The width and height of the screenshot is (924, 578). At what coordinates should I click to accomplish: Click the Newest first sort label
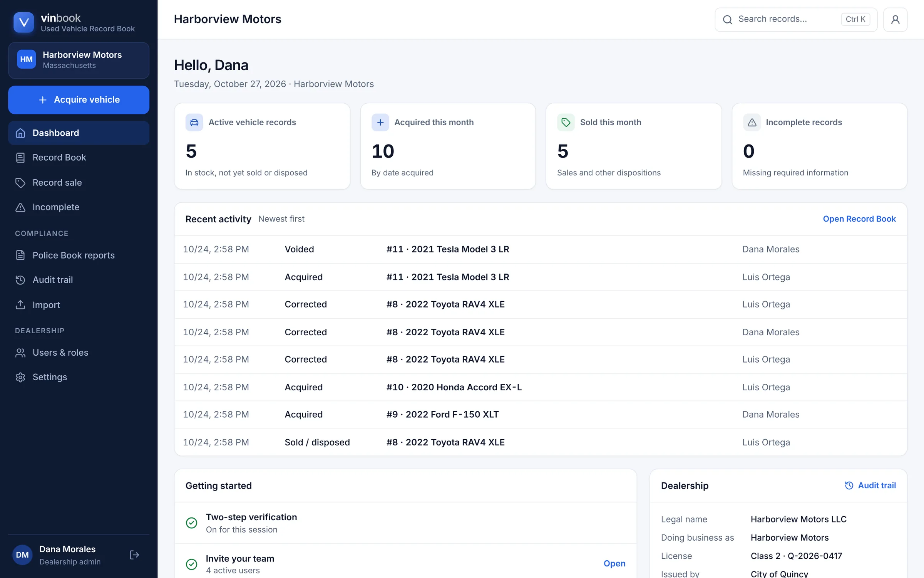click(x=281, y=219)
